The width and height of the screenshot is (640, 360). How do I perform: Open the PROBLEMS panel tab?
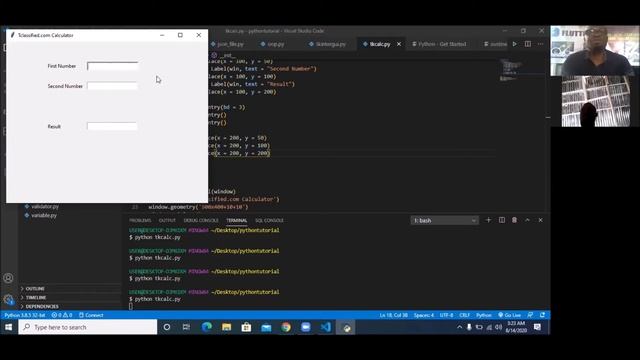click(140, 220)
